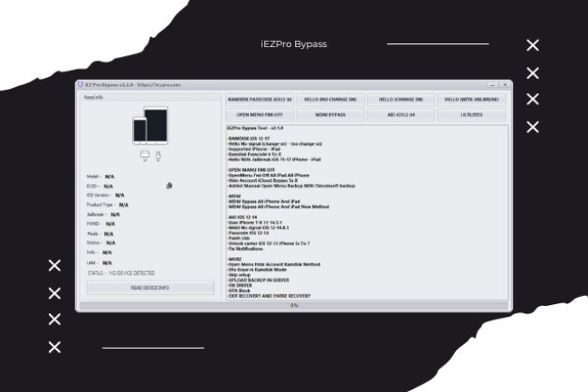588x392 pixels.
Task: Click the Product Type N/A value
Action: pos(123,206)
